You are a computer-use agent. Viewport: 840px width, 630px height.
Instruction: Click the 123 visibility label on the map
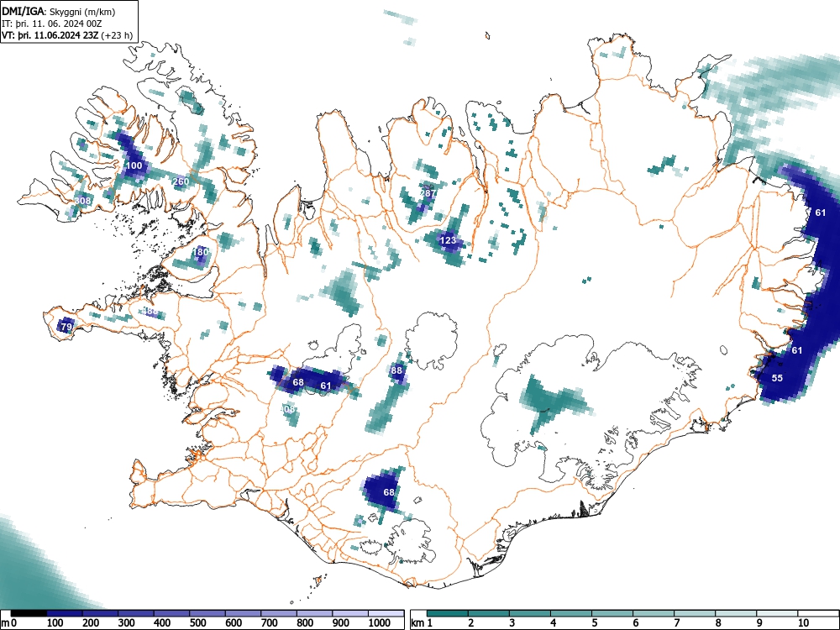pyautogui.click(x=448, y=240)
